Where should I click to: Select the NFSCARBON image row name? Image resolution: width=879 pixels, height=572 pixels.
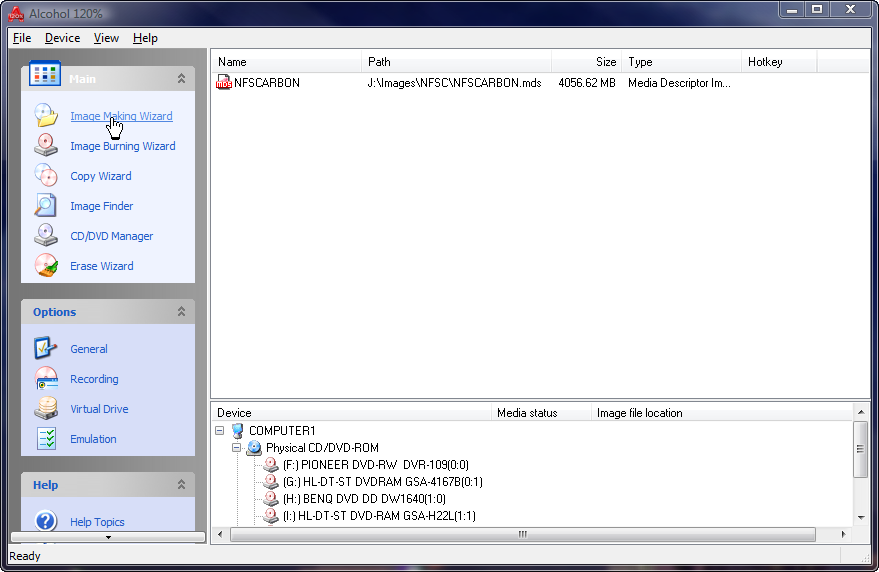click(x=267, y=83)
